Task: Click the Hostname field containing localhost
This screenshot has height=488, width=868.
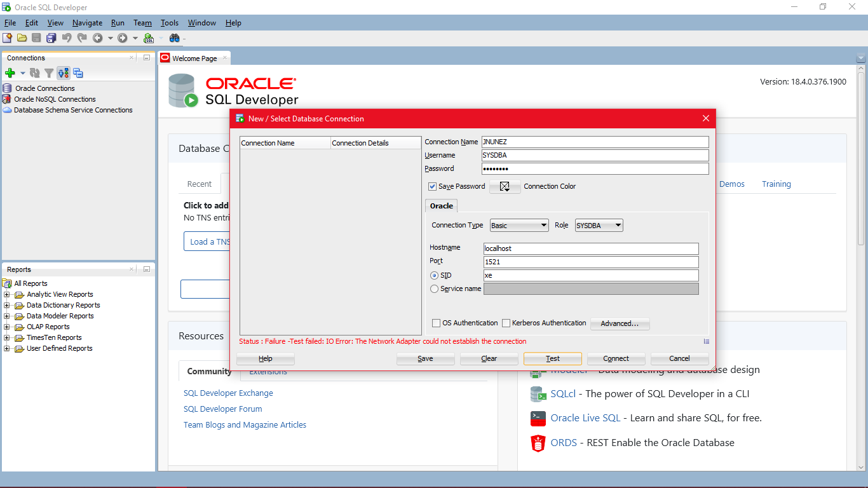Action: 591,248
